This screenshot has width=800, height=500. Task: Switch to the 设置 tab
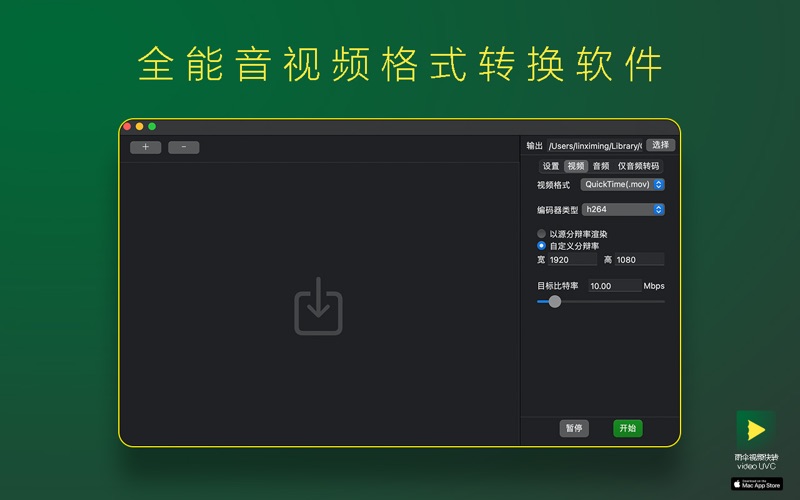tap(551, 166)
